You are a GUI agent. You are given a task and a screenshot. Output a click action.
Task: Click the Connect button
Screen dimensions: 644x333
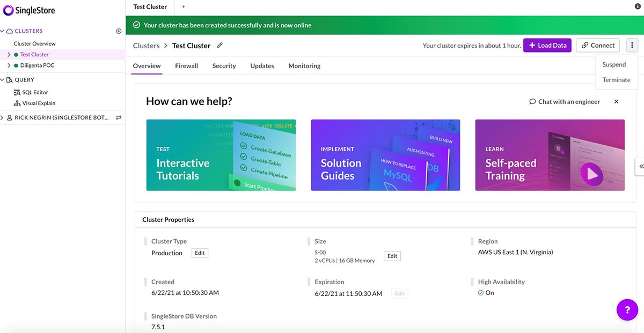598,45
